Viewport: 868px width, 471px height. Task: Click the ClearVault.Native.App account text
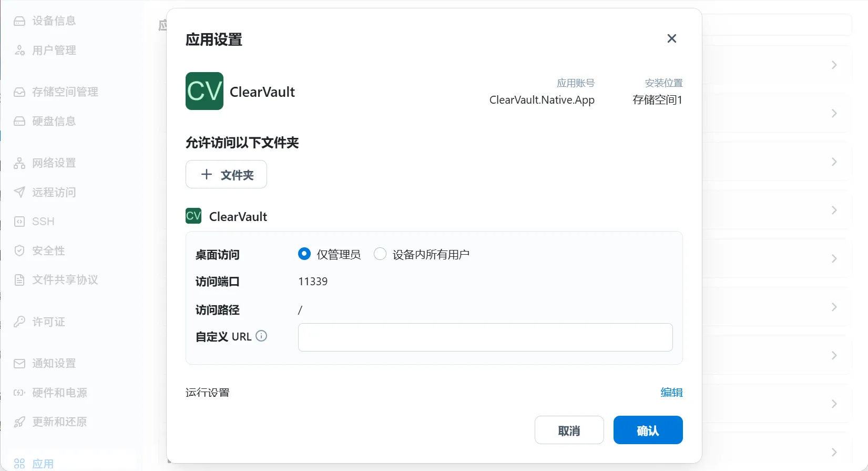point(542,100)
